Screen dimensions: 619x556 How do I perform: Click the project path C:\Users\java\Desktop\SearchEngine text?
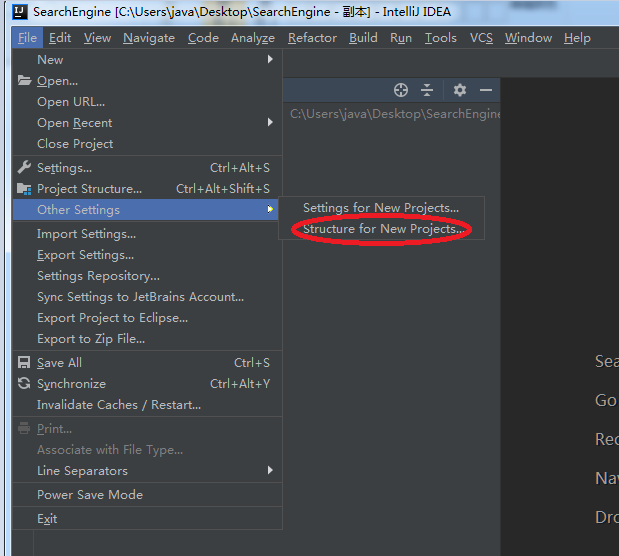(395, 114)
